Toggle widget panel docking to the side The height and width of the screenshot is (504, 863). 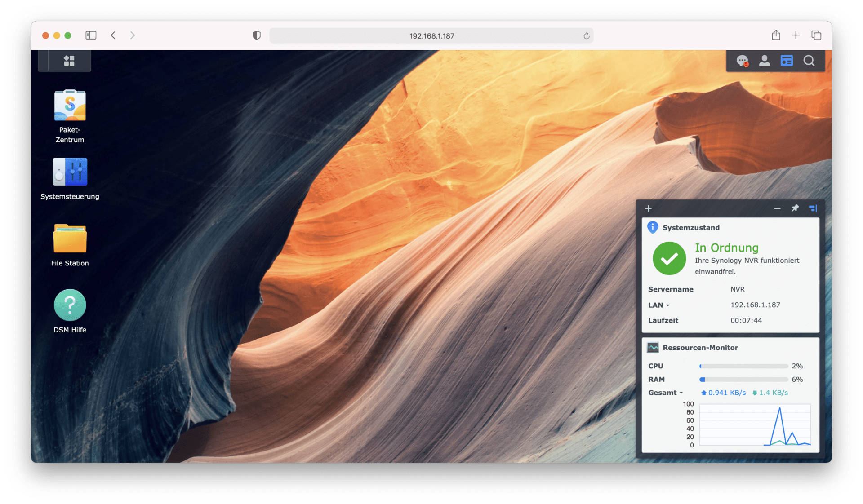813,208
